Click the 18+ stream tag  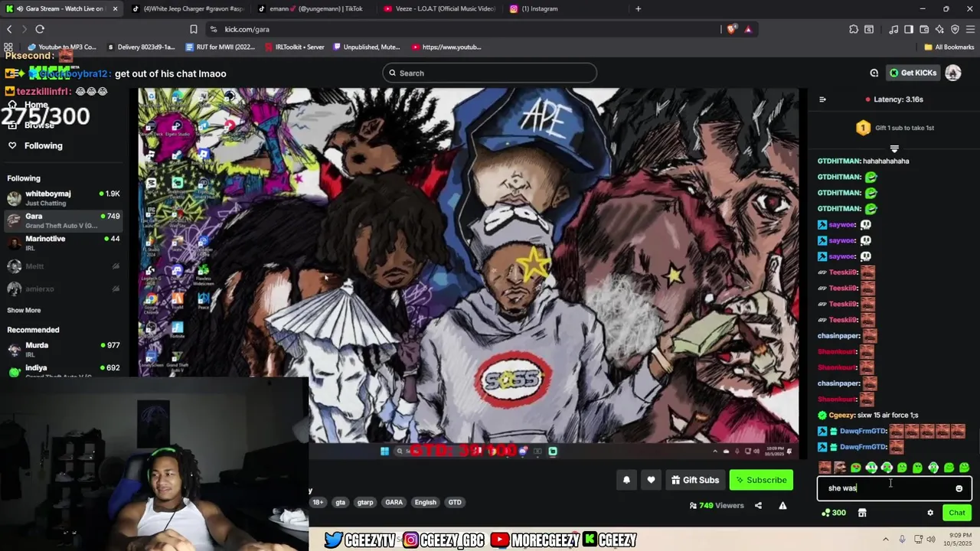[x=318, y=502]
